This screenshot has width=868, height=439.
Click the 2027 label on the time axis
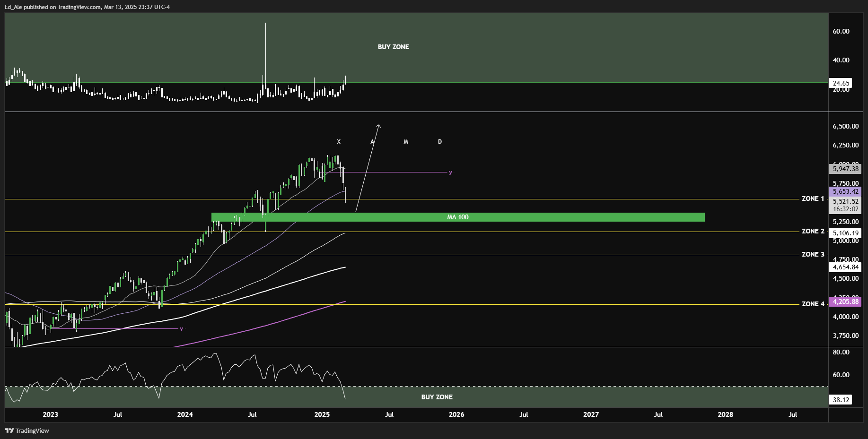(x=591, y=414)
